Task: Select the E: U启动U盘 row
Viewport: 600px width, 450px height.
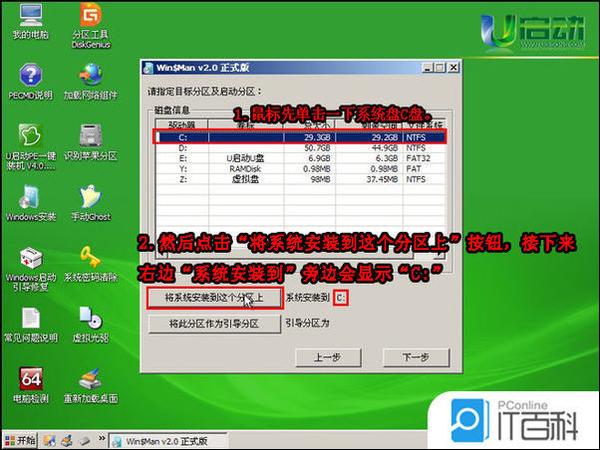Action: click(300, 158)
